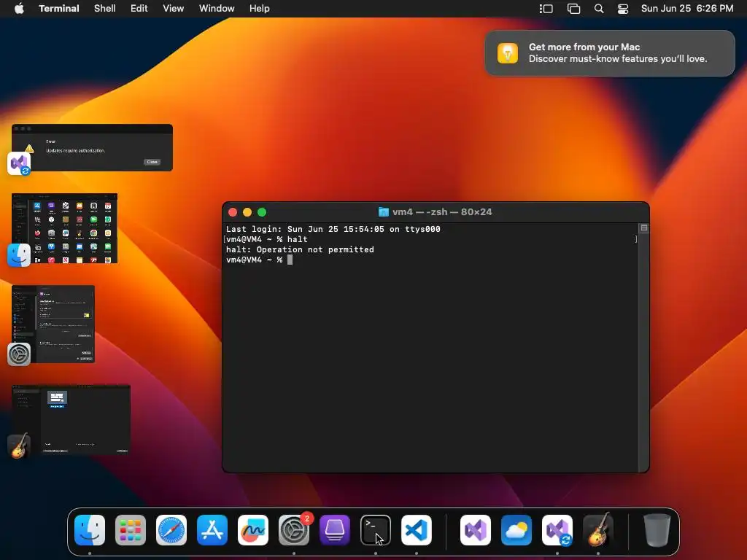Open Visual Studio Updater icon in Dock
747x560 pixels.
pos(557,530)
